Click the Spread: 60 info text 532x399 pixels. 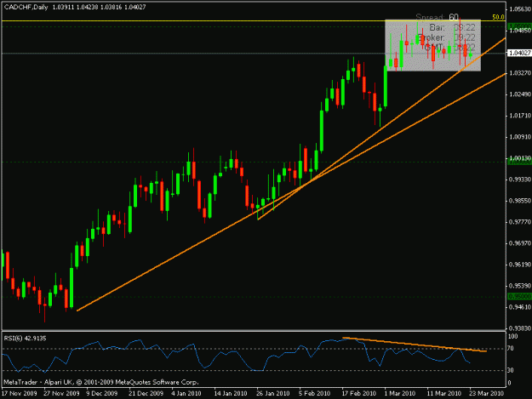click(x=438, y=17)
